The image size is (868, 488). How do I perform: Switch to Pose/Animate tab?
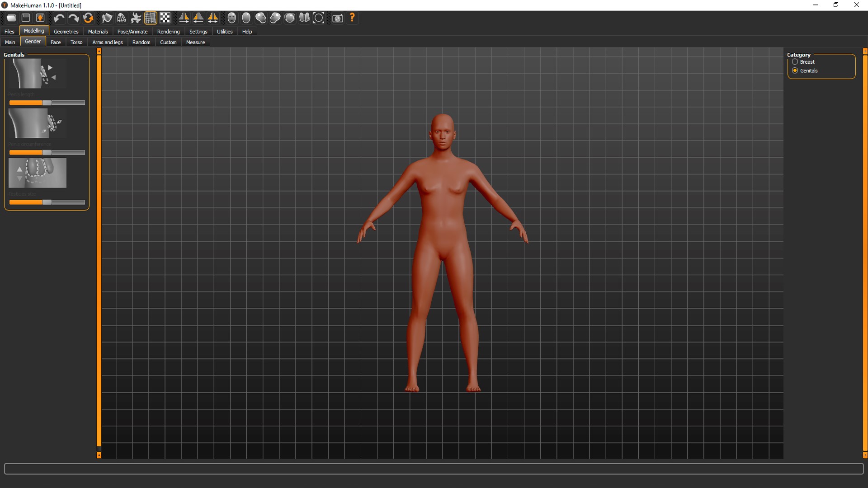[x=132, y=32]
